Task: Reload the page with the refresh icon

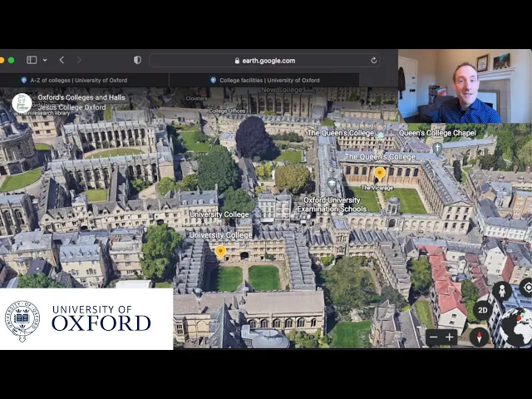Action: click(373, 61)
